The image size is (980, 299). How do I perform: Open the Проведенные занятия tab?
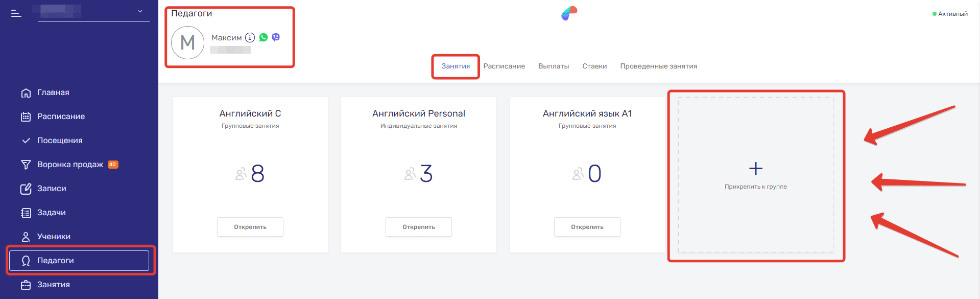658,66
